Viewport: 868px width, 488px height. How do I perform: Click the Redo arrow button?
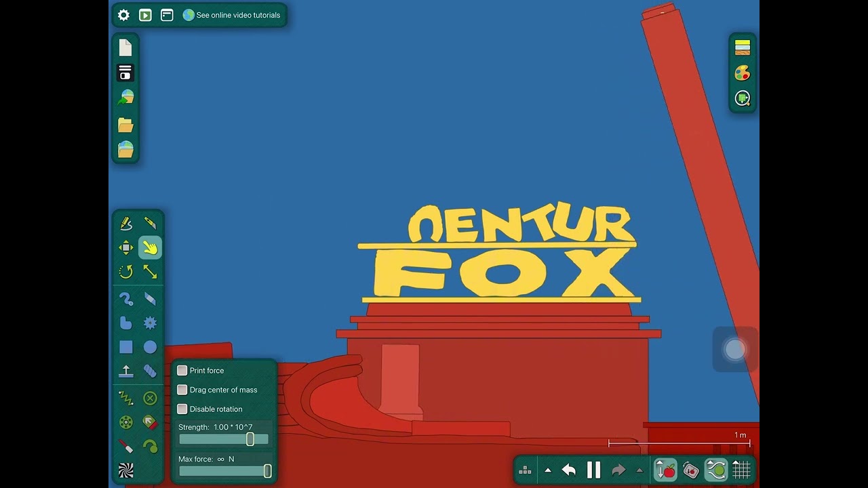pyautogui.click(x=618, y=470)
